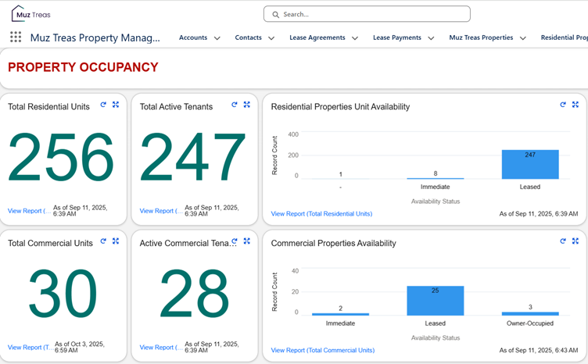This screenshot has height=364, width=588.
Task: Expand the Lease Agreements dropdown chevron
Action: pos(355,38)
